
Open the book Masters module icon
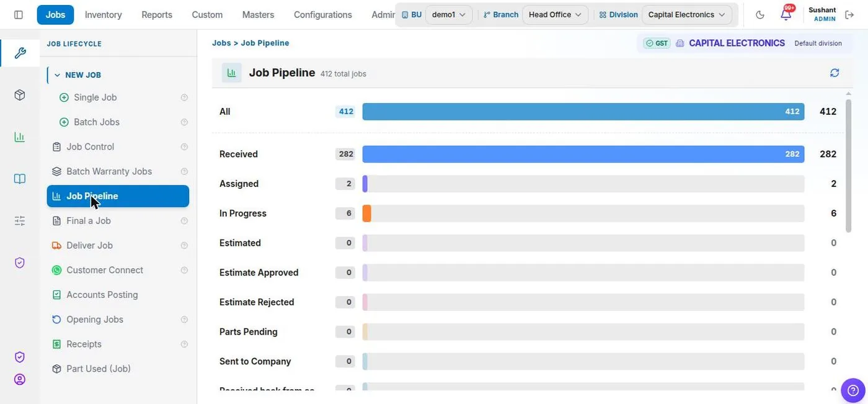tap(20, 179)
